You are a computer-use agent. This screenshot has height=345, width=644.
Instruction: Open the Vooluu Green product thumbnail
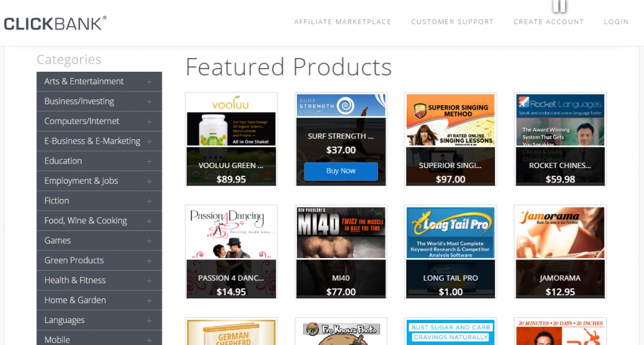click(x=231, y=139)
